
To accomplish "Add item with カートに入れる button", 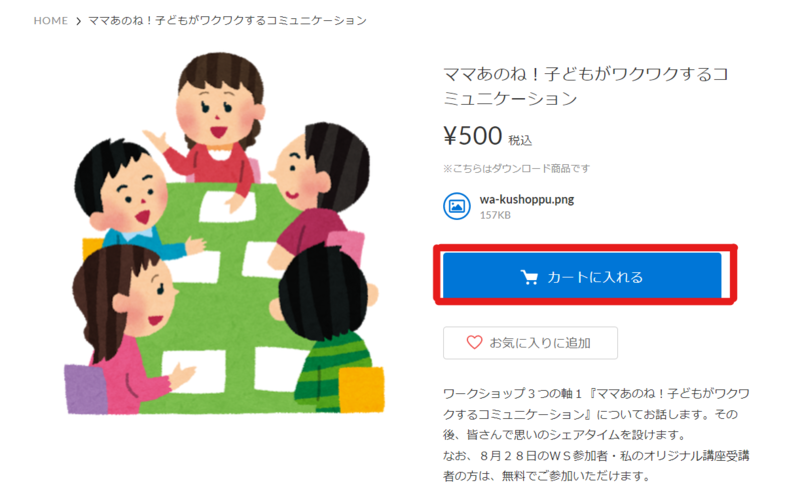I will pyautogui.click(x=582, y=276).
